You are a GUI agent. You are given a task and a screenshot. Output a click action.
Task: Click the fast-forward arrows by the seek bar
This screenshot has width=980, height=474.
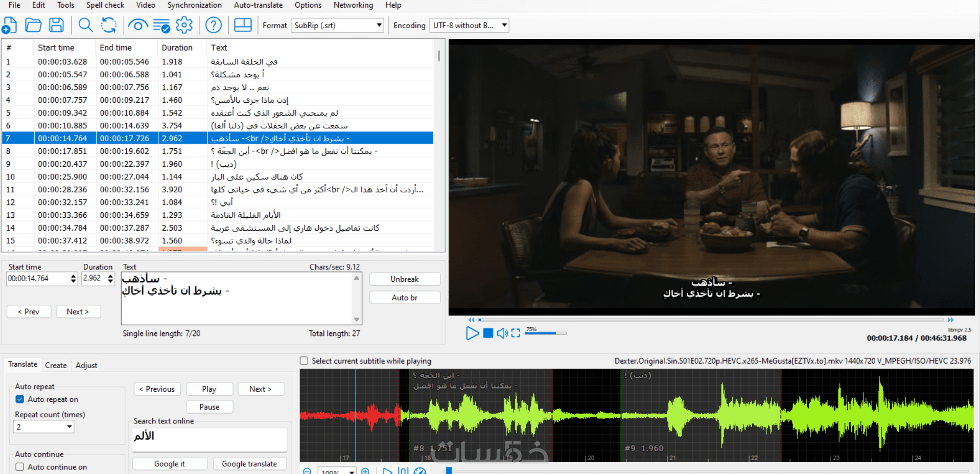(x=950, y=320)
